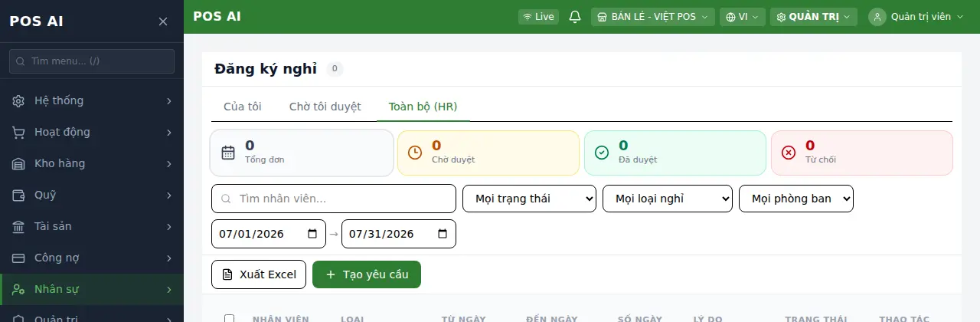Toggle the select-all checkbox in table header
The height and width of the screenshot is (322, 980).
(230, 319)
